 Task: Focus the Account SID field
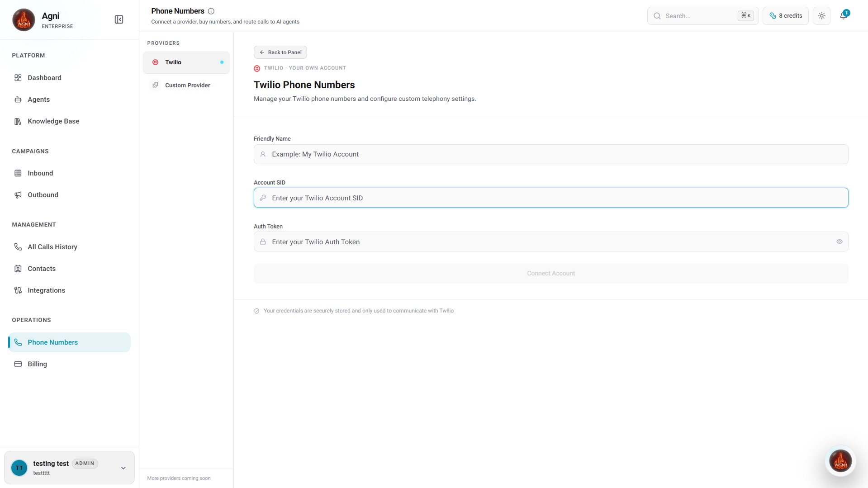pyautogui.click(x=551, y=198)
